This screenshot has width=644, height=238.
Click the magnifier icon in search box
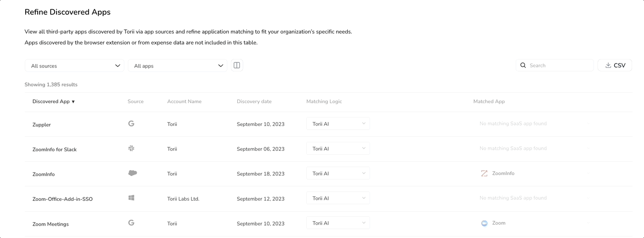(523, 65)
